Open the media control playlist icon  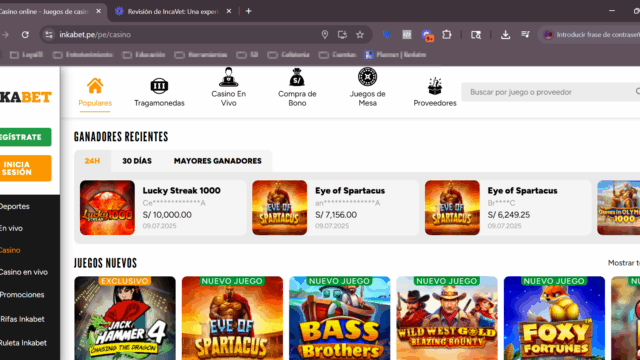click(x=525, y=35)
